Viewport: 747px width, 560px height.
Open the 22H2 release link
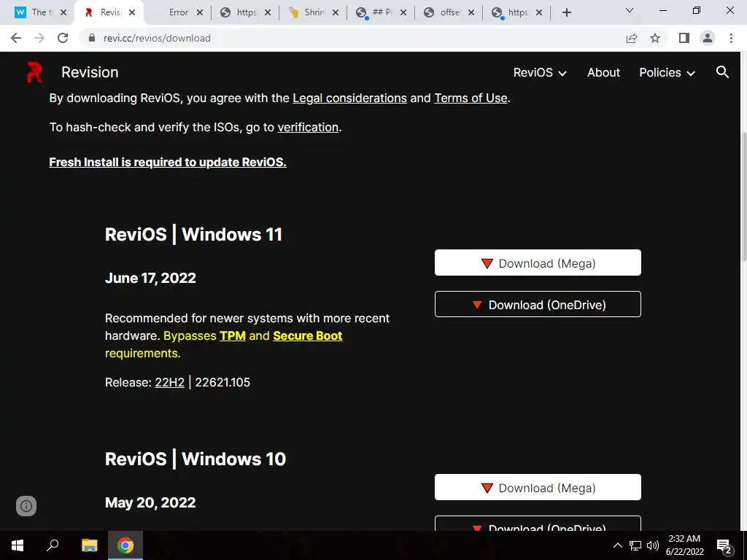coord(169,382)
